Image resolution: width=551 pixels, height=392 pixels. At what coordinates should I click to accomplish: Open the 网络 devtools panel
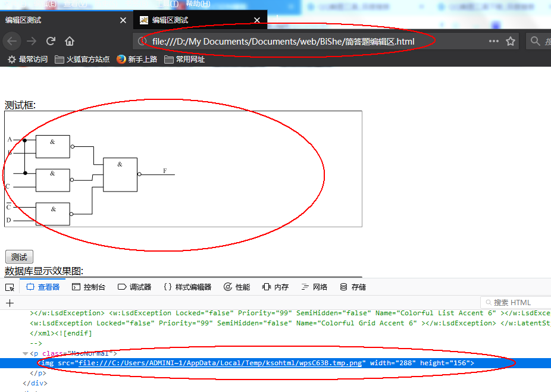pos(314,287)
